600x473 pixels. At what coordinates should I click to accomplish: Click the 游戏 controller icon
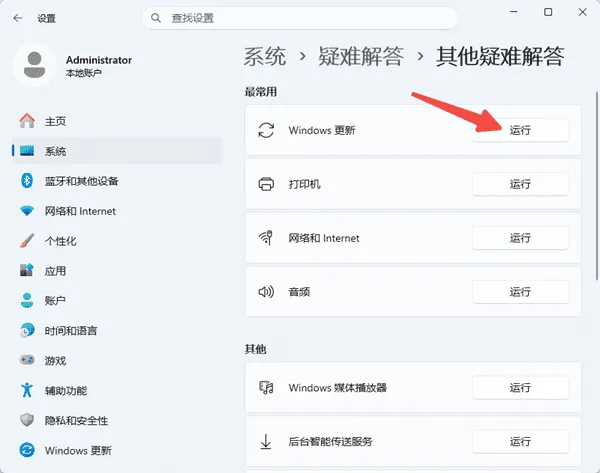coord(27,360)
